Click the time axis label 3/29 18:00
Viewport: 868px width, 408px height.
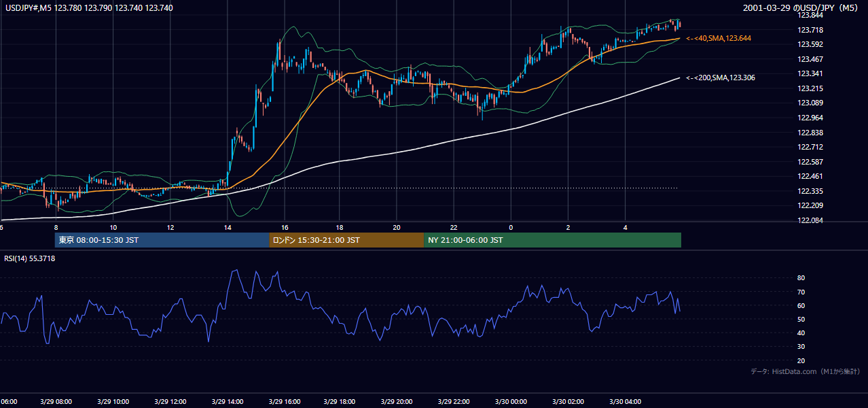[340, 402]
